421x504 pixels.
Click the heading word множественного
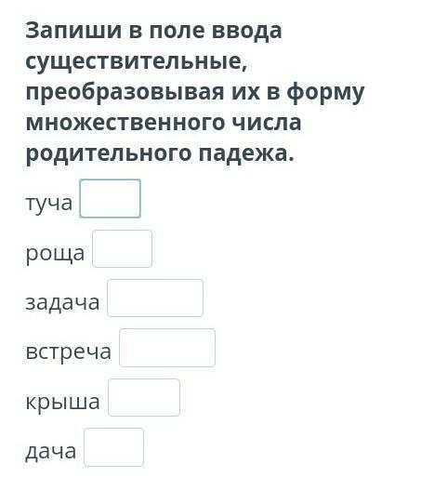click(x=125, y=123)
